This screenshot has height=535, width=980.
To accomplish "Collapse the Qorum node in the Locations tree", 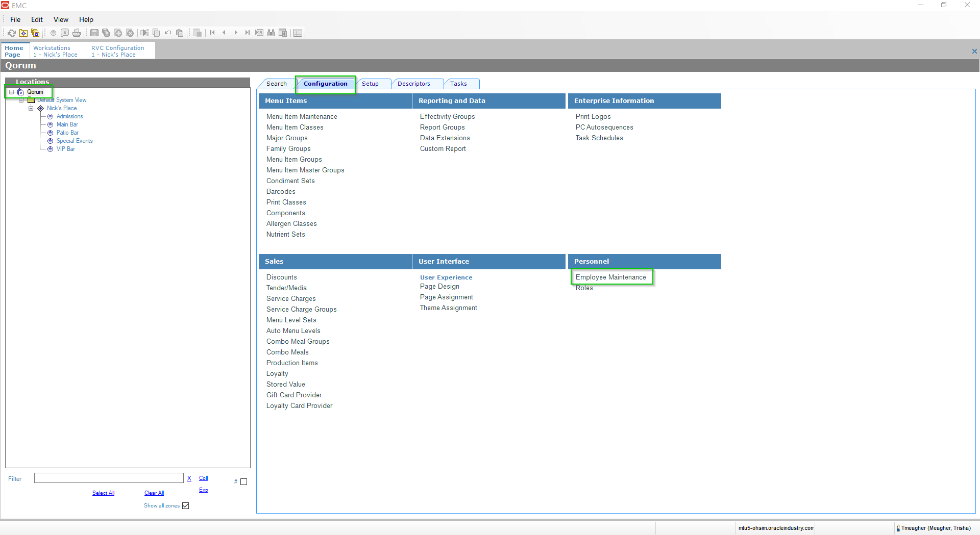I will coord(11,92).
